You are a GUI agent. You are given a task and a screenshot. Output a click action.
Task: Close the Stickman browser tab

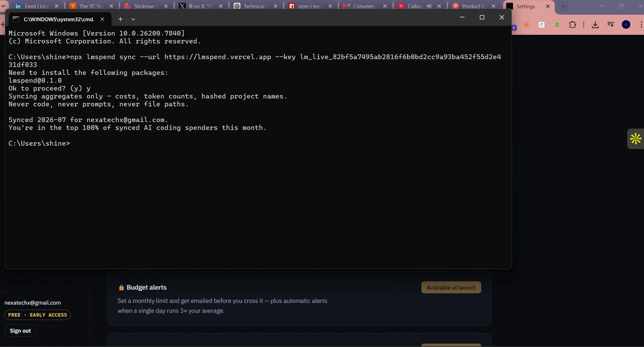click(166, 6)
